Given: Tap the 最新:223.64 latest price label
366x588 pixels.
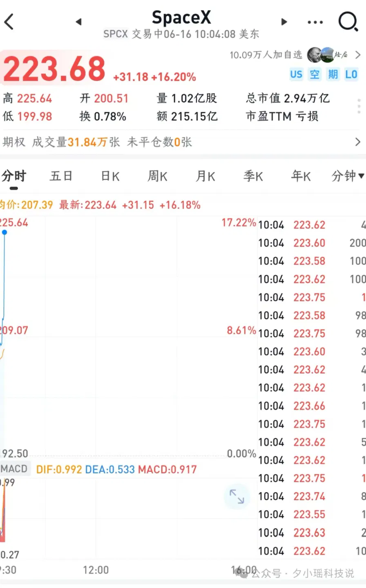Looking at the screenshot, I should click(88, 205).
